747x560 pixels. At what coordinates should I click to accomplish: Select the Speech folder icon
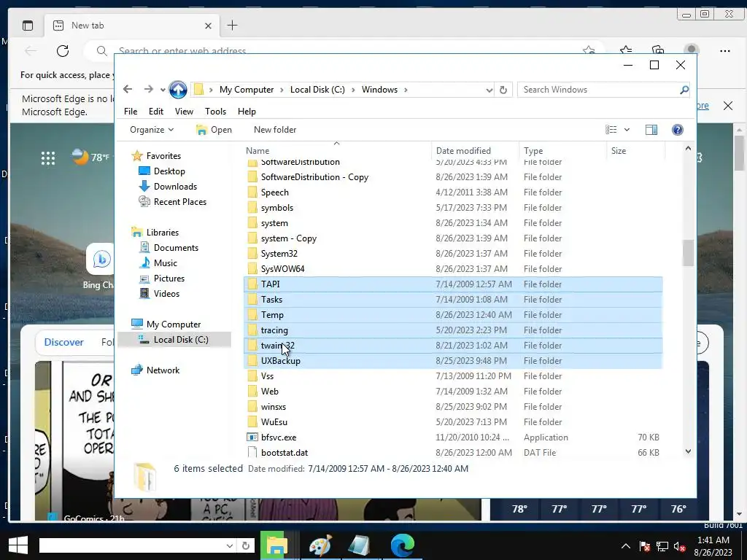pos(252,192)
